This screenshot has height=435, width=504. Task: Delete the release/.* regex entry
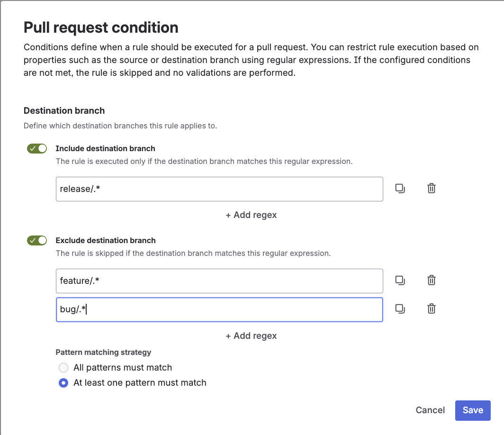point(432,189)
